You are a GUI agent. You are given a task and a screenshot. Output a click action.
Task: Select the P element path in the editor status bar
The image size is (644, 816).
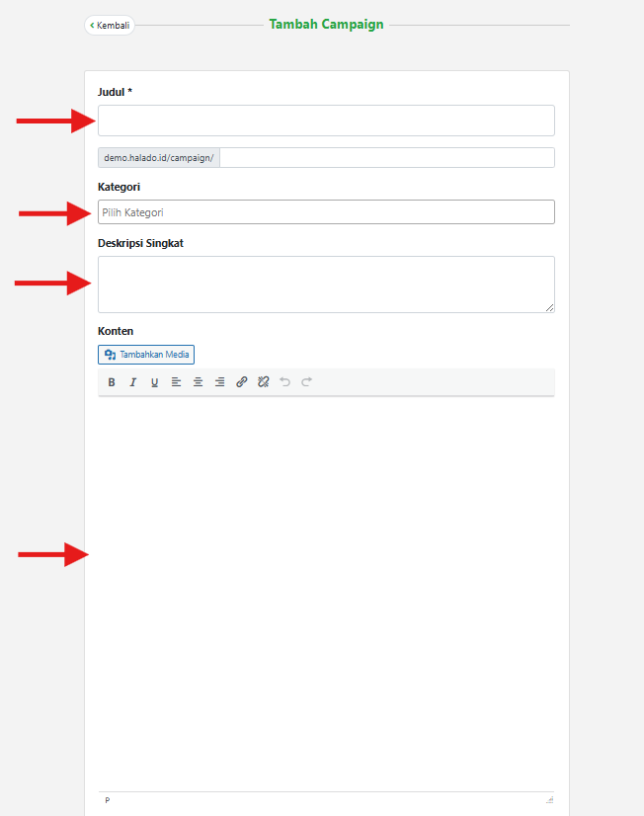click(x=108, y=800)
